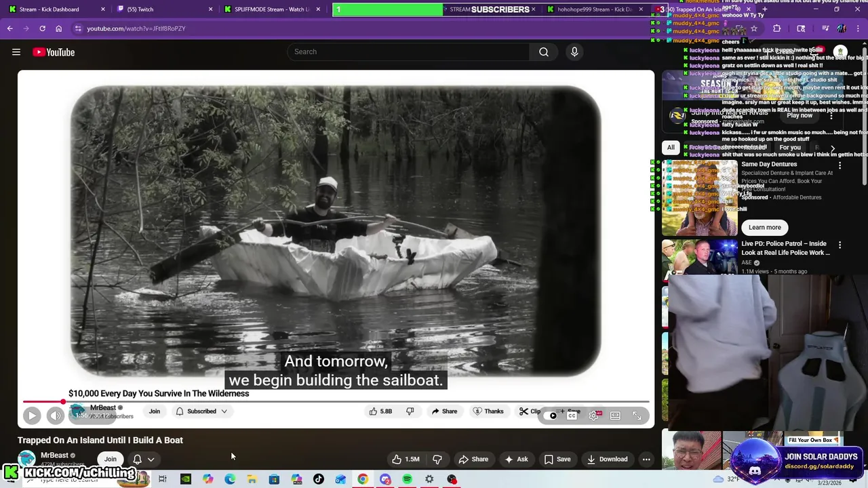Click the magnifier search button
The width and height of the screenshot is (868, 488).
pos(544,52)
